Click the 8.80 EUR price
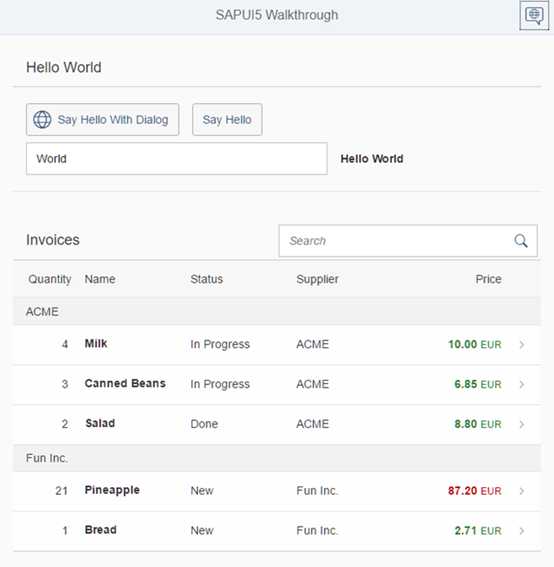The image size is (554, 567). [x=478, y=424]
